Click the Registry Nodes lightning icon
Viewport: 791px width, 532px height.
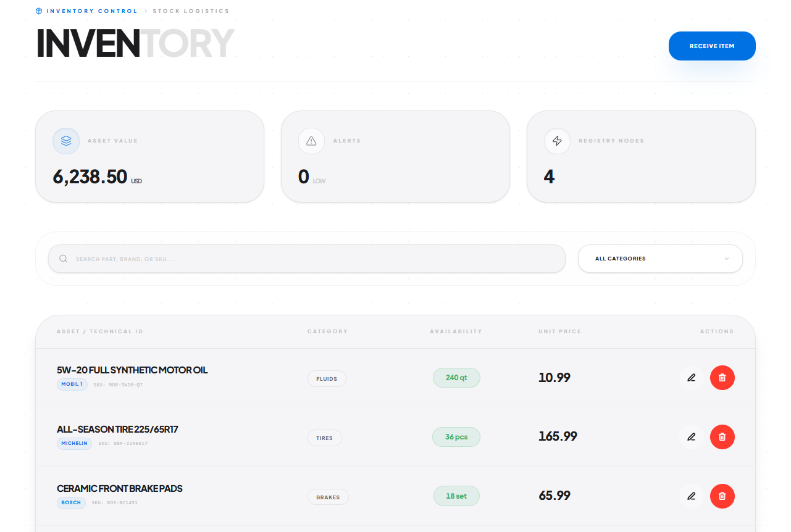point(557,141)
